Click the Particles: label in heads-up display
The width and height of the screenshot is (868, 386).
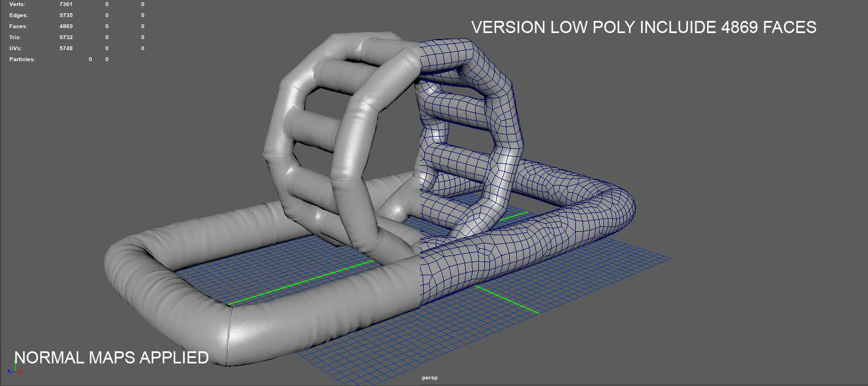click(x=22, y=59)
